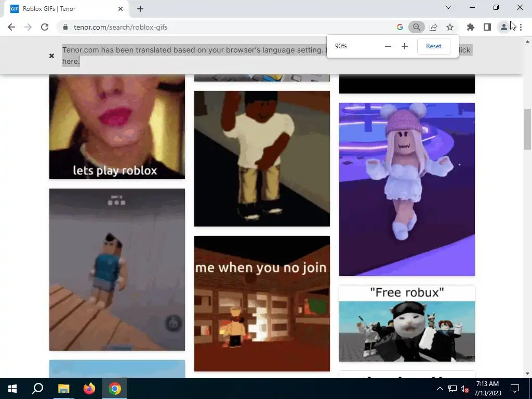Click the scrollbar up arrow
Viewport: 532px width, 399px height.
pyautogui.click(x=527, y=42)
